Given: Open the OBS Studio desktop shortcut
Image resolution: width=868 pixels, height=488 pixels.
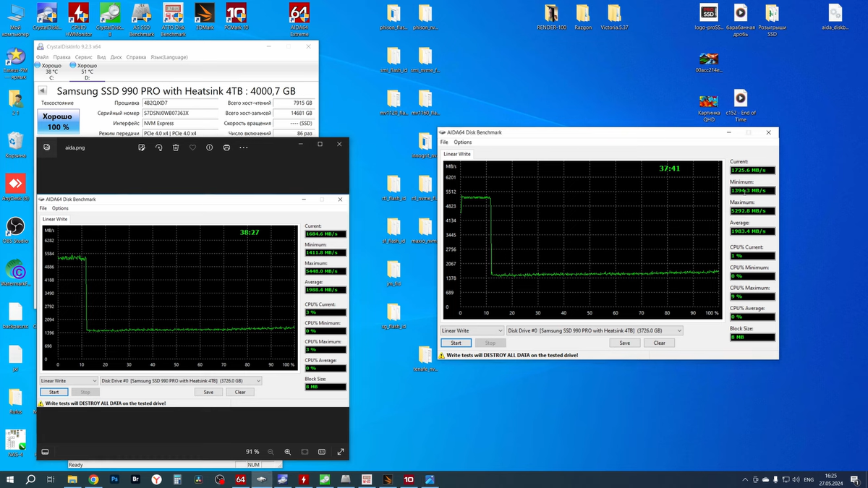Looking at the screenshot, I should click(15, 230).
